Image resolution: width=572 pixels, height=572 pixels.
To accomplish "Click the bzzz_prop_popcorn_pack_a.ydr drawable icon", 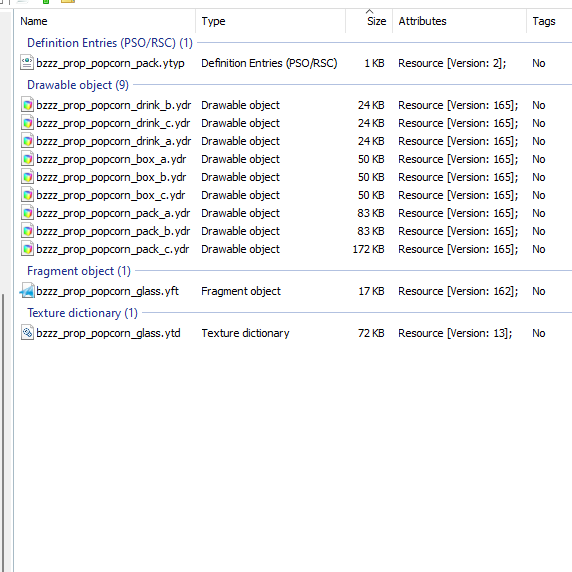I will pyautogui.click(x=27, y=213).
